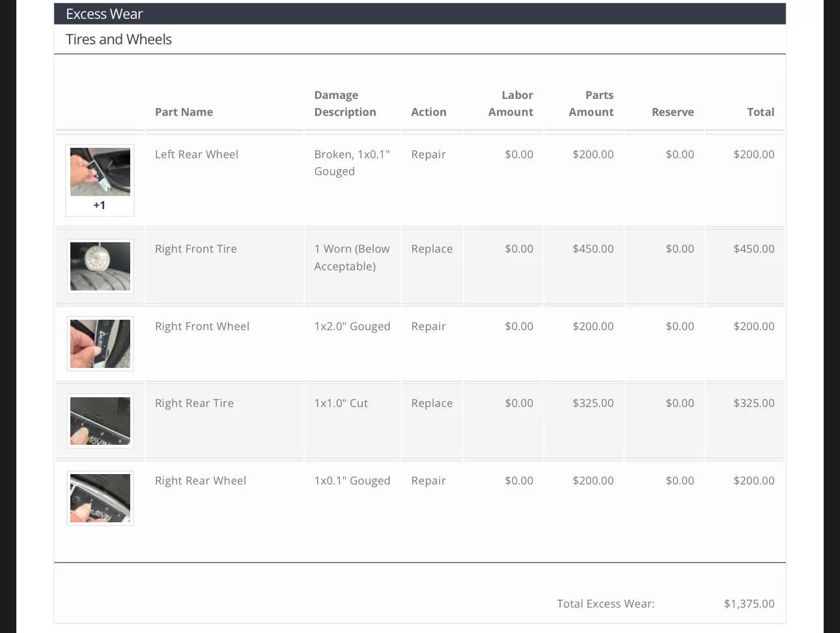Viewport: 840px width, 633px height.
Task: Click the Total column header
Action: coord(761,112)
